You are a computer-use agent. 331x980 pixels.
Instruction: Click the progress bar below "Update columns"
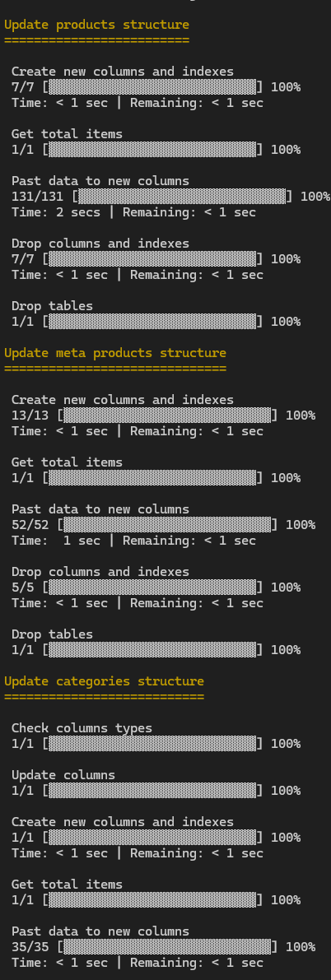[x=152, y=790]
